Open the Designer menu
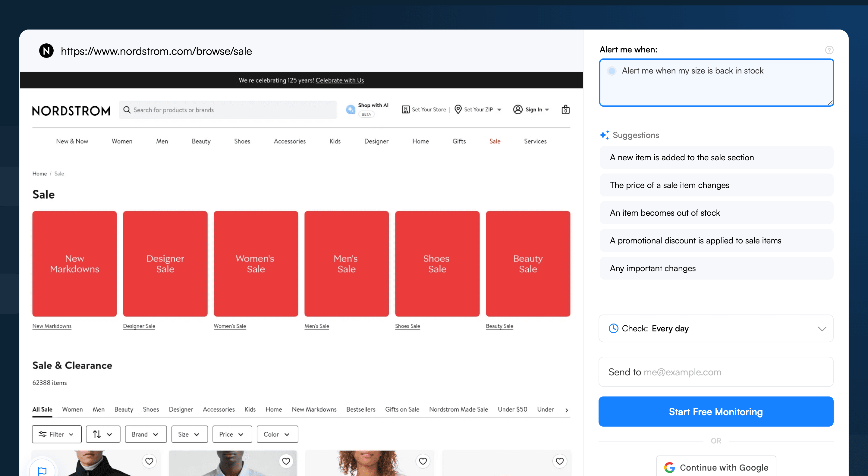The image size is (868, 476). (376, 141)
